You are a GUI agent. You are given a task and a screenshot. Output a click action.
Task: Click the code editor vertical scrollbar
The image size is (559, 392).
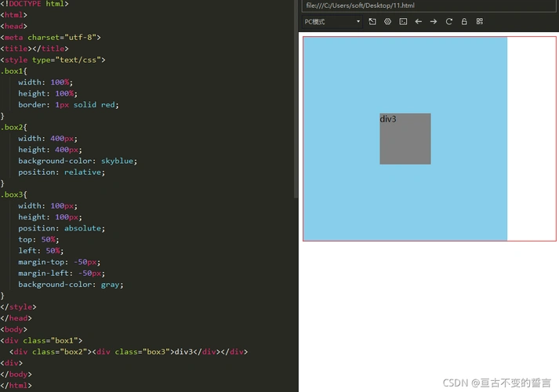click(x=296, y=94)
